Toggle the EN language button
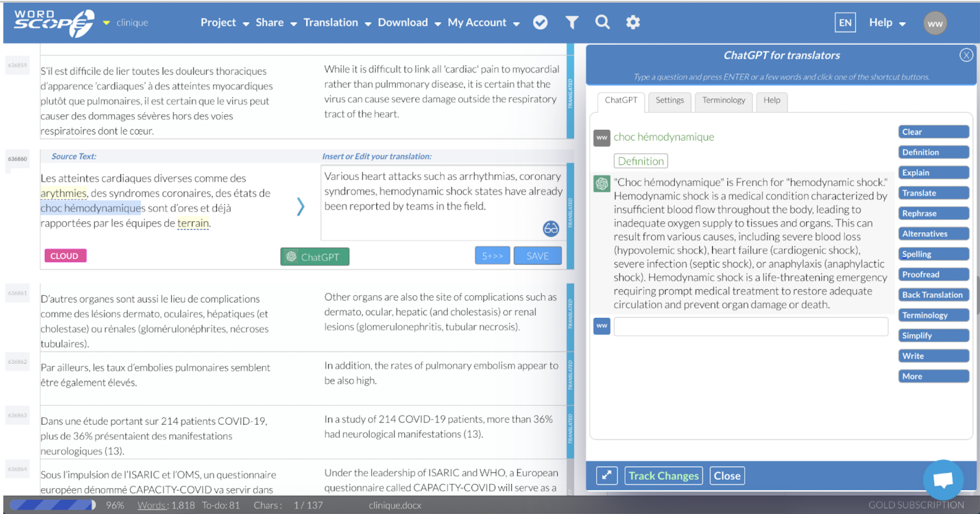The height and width of the screenshot is (514, 980). [844, 23]
